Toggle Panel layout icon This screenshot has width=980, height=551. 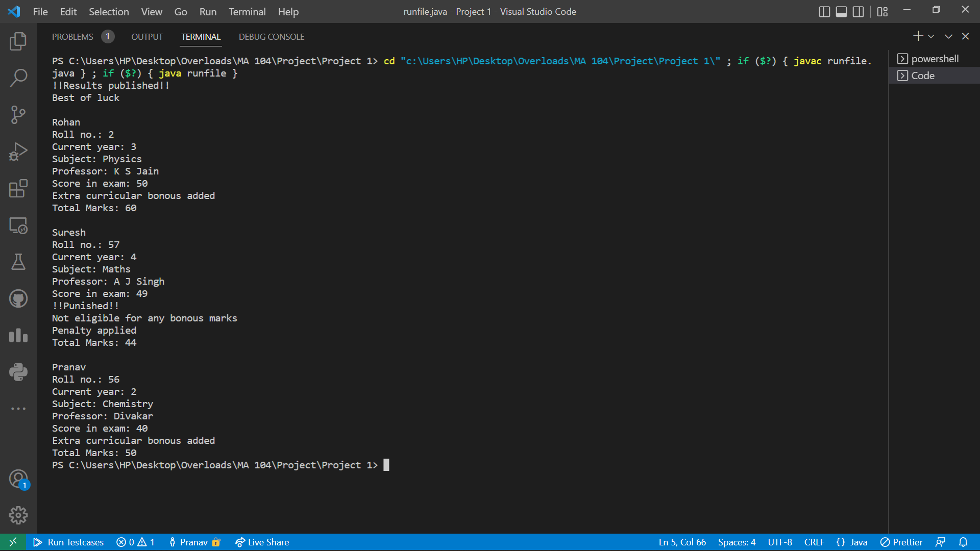(841, 12)
